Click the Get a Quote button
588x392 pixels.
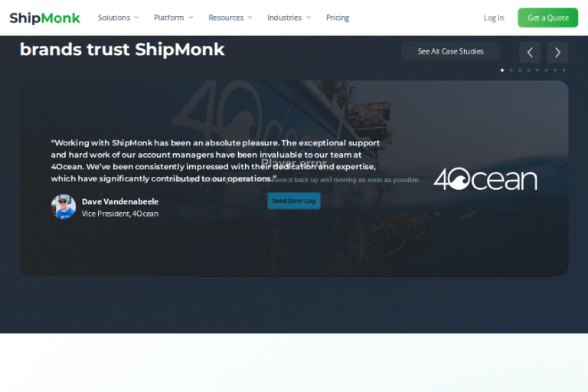tap(548, 18)
